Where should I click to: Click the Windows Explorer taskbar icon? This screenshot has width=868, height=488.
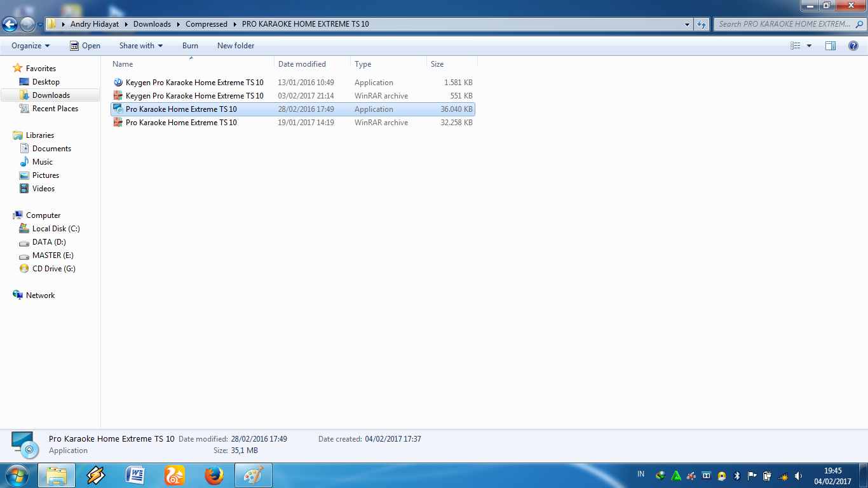(57, 475)
